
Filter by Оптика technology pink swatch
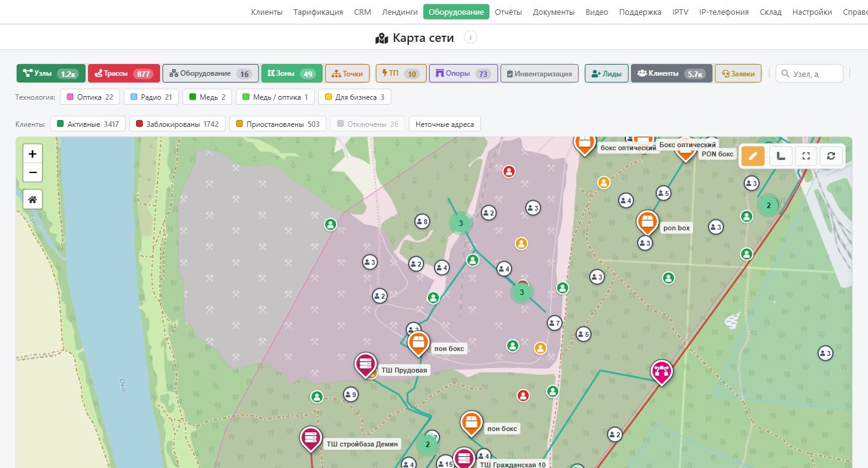pyautogui.click(x=90, y=97)
